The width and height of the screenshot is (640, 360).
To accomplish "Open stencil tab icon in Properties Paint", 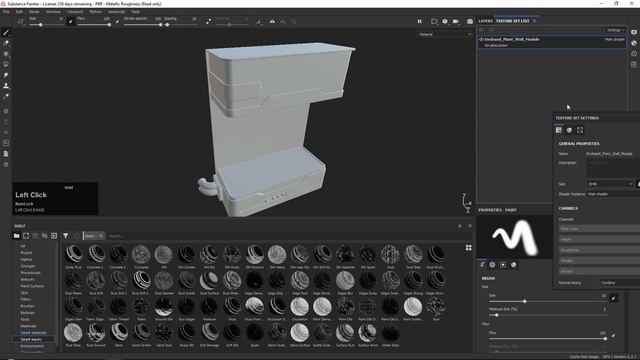I will (x=503, y=264).
